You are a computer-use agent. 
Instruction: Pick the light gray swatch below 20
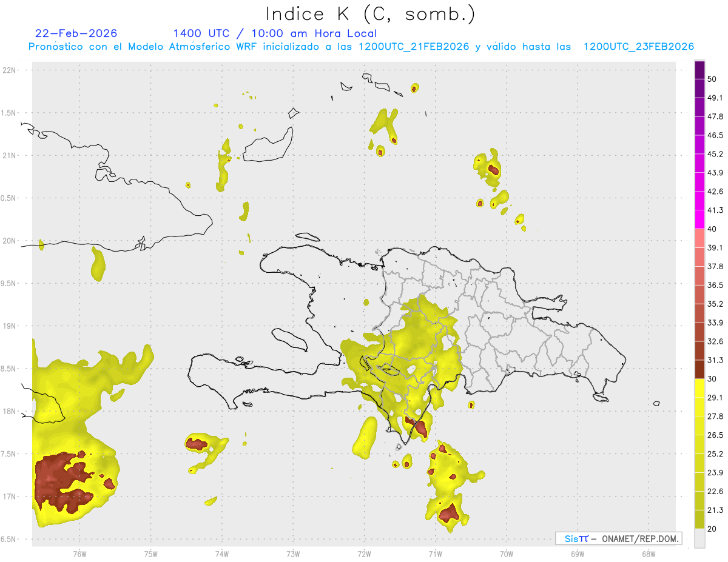(x=700, y=538)
